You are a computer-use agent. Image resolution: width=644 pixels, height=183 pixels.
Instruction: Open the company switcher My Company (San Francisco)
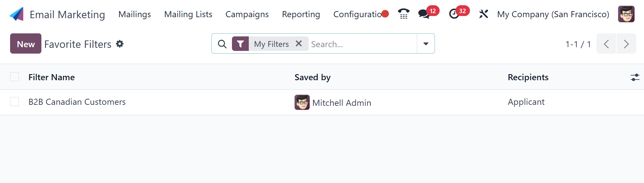click(553, 14)
